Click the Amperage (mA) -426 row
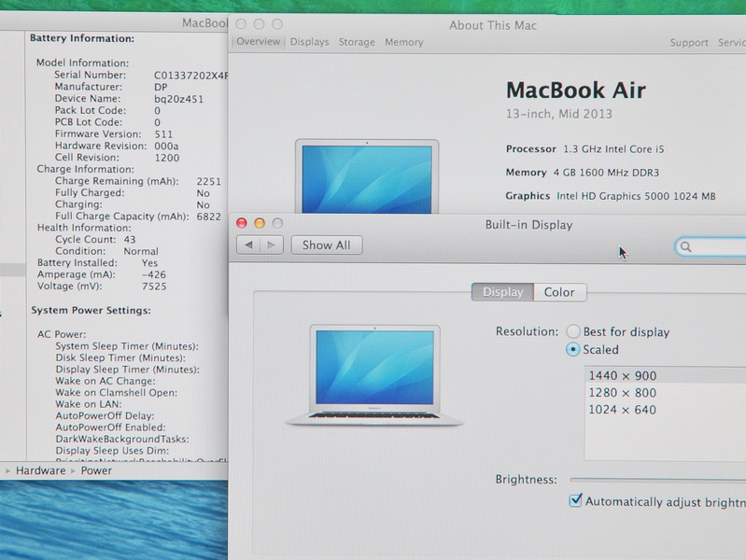The image size is (746, 560). (x=102, y=274)
